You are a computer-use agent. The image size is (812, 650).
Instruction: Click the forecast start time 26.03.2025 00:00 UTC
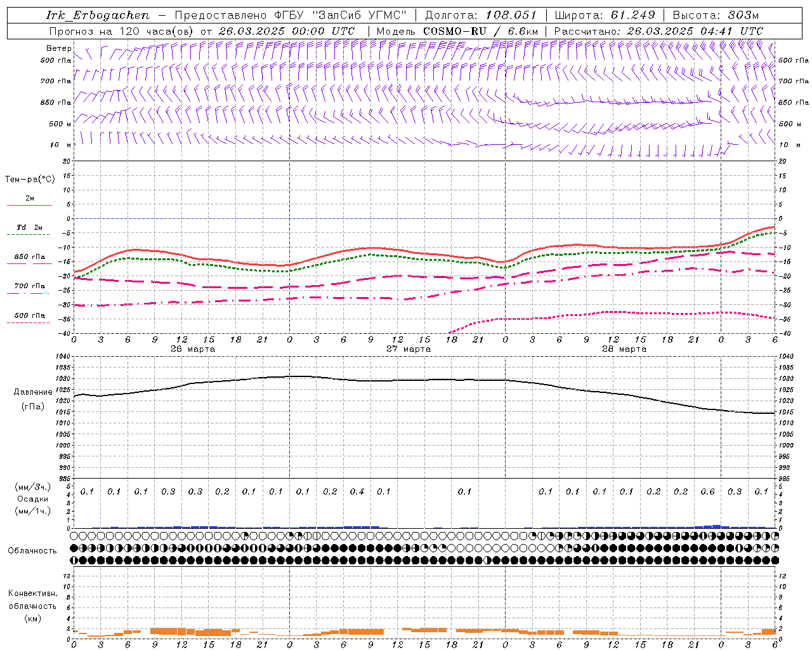coord(287,31)
